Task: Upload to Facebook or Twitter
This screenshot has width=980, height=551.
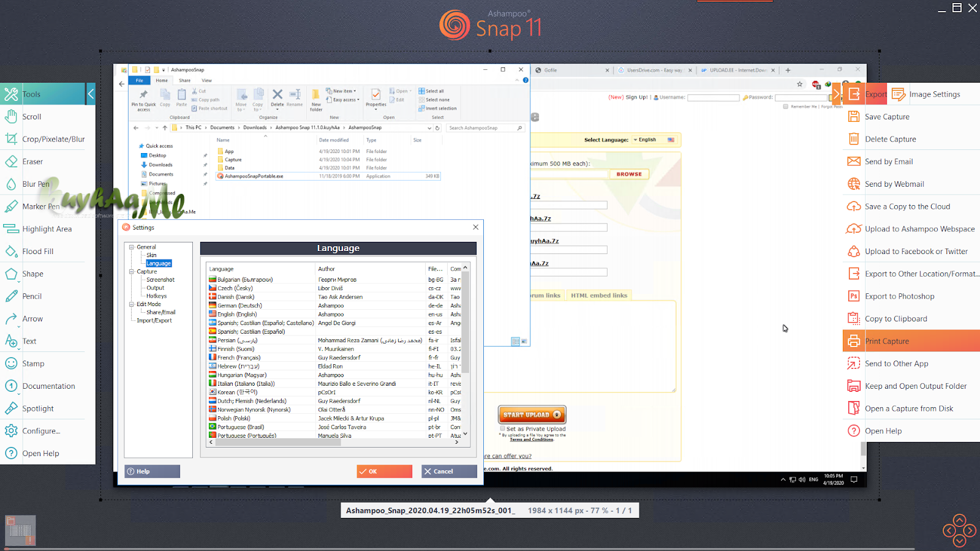Action: 911,251
